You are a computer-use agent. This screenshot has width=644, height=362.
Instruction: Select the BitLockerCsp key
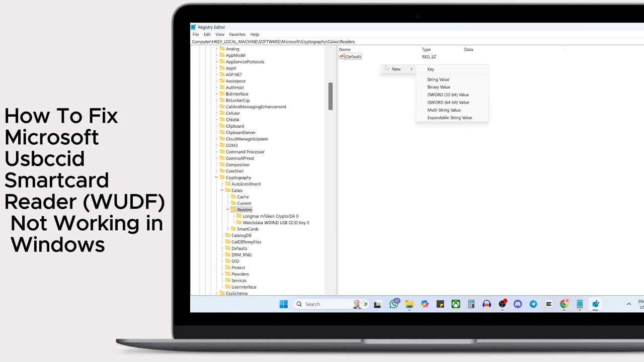237,100
